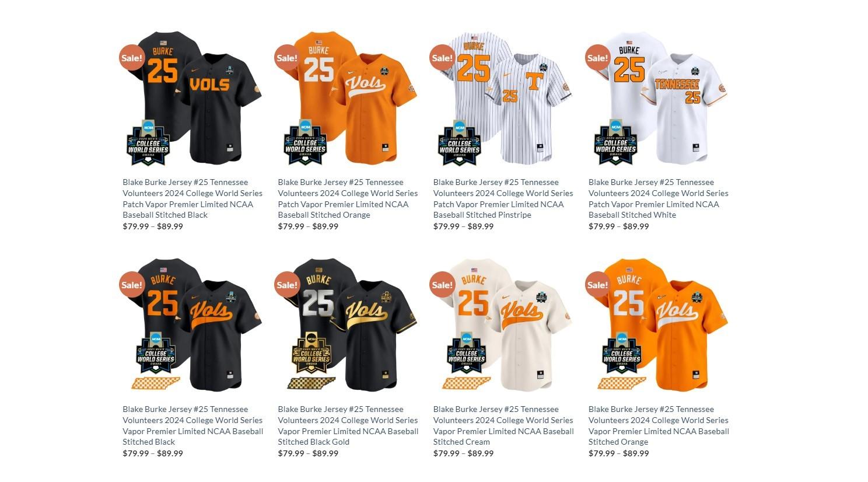Open Baseball Stitched White product title link
Image resolution: width=868 pixels, height=482 pixels.
click(659, 198)
